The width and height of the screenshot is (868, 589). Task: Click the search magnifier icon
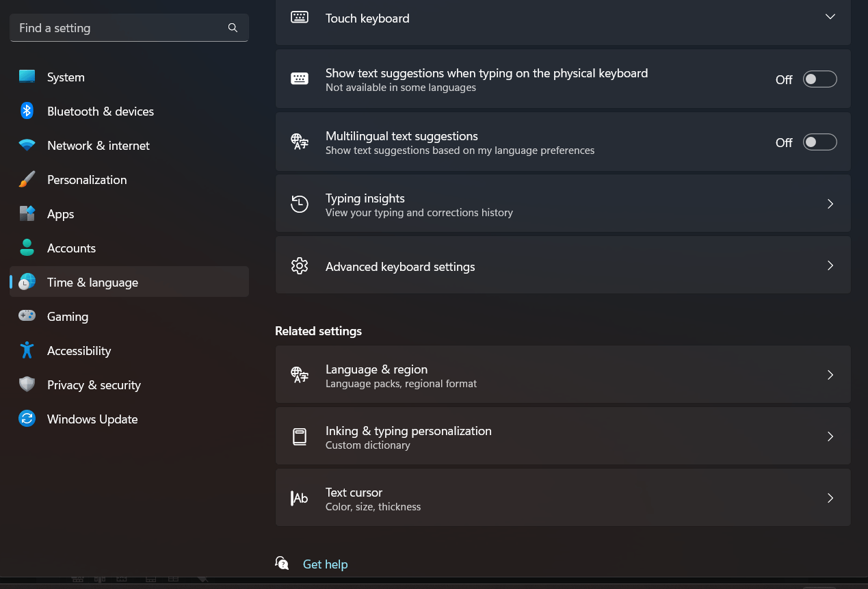(233, 28)
